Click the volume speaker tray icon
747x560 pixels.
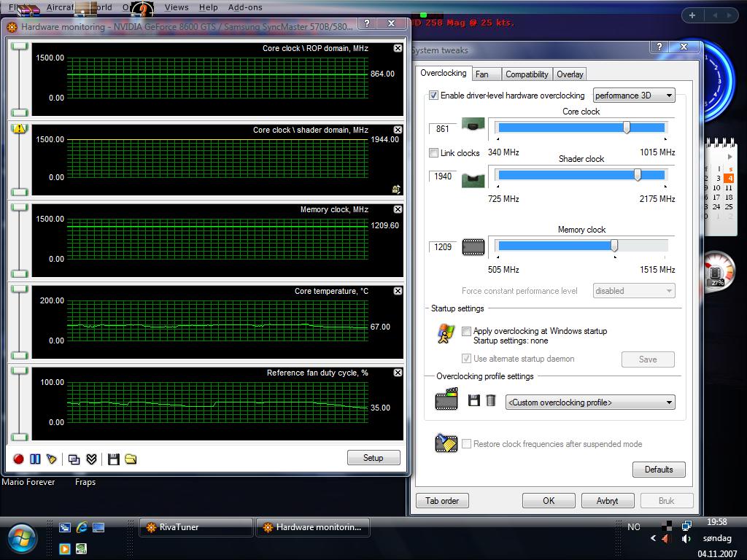686,539
